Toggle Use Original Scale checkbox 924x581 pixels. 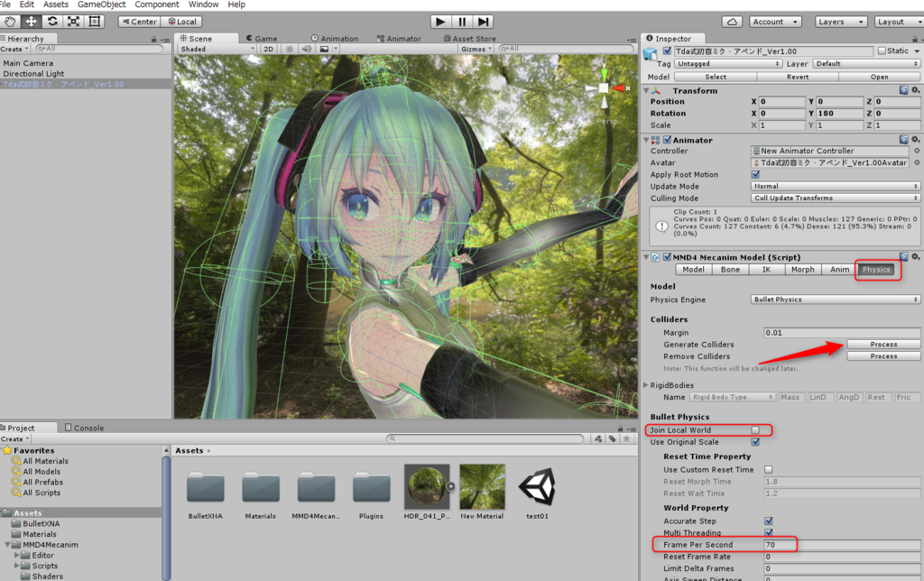tap(755, 442)
